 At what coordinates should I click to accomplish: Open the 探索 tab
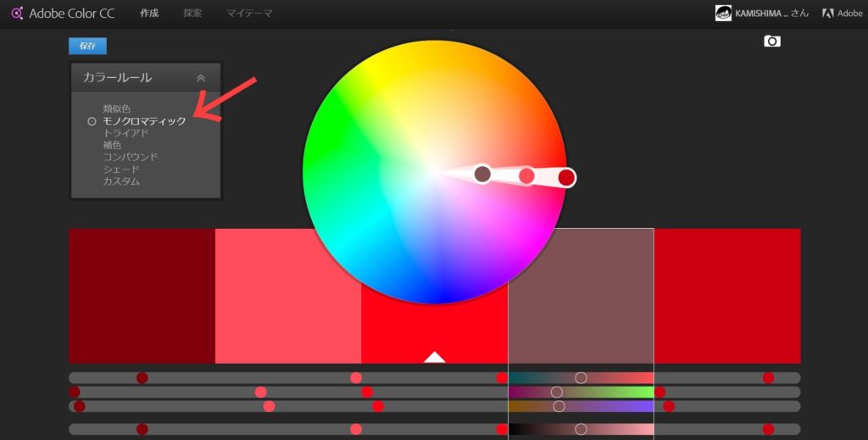point(194,14)
